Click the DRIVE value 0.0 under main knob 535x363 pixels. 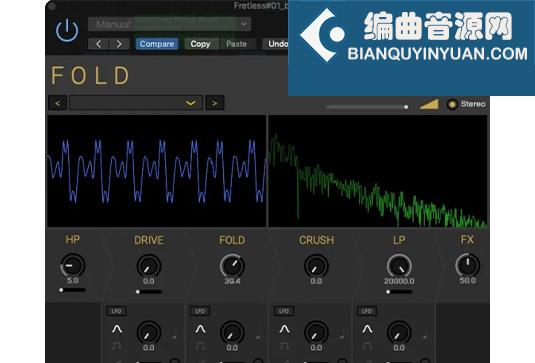coord(149,281)
